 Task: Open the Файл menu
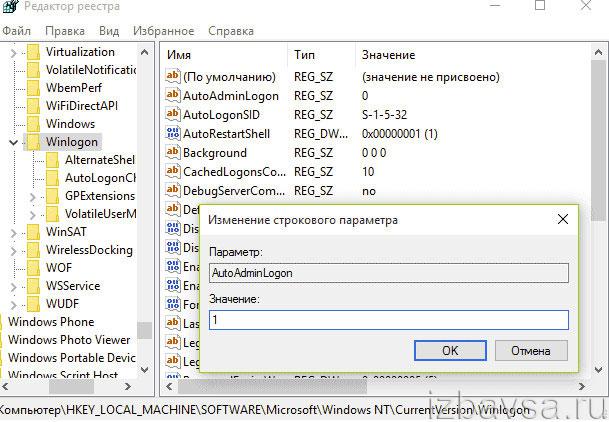17,31
